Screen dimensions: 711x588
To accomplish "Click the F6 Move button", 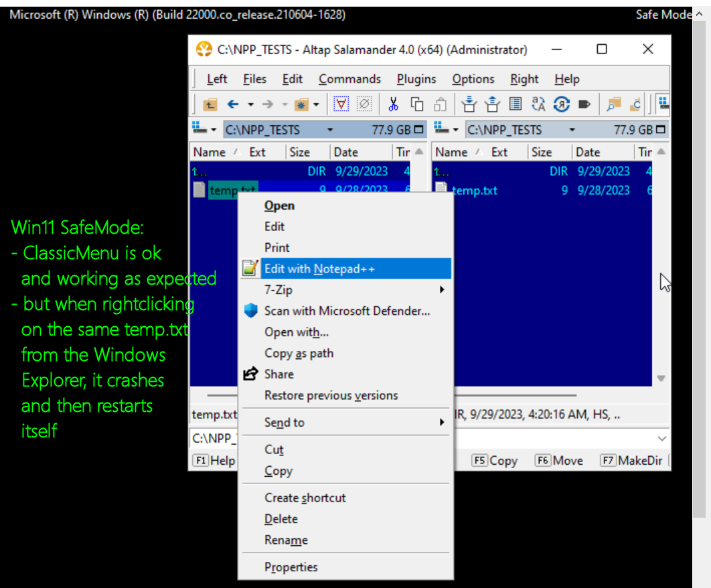I will pyautogui.click(x=558, y=461).
